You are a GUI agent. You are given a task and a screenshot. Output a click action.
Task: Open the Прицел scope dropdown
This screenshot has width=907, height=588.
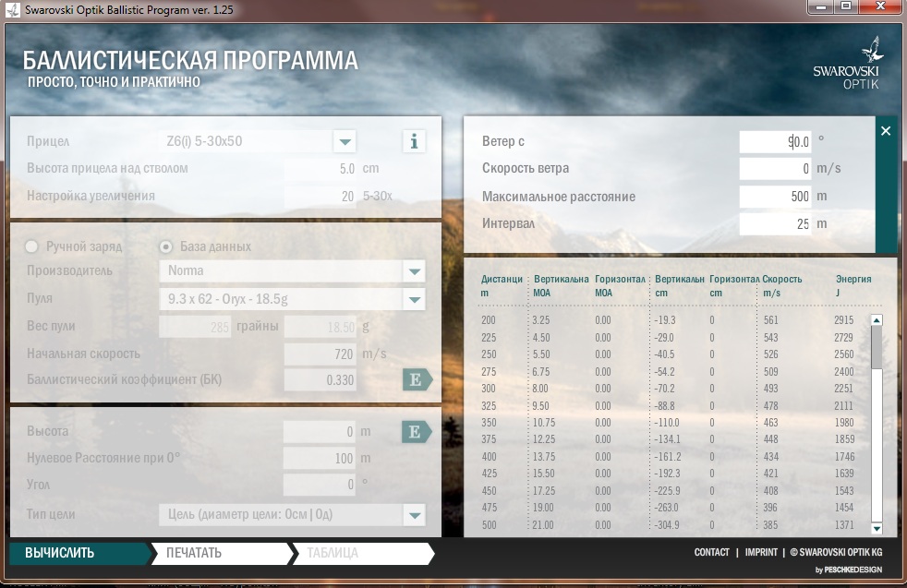pos(344,141)
